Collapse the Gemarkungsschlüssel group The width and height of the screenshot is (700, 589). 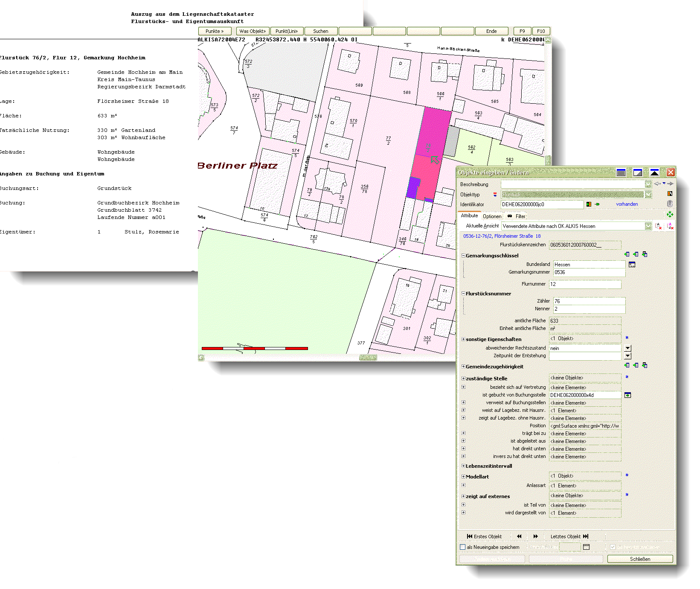[x=463, y=256]
